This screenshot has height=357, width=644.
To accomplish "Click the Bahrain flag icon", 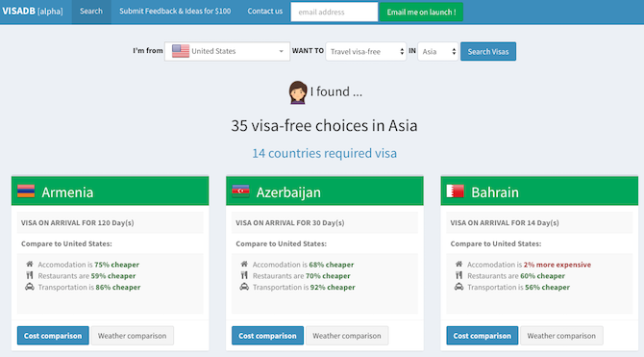I will [455, 191].
